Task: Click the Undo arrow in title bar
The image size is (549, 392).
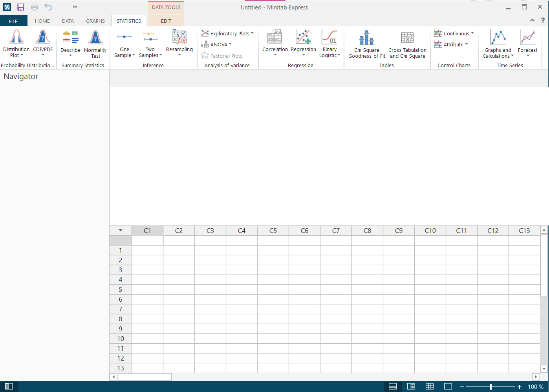Action: click(48, 7)
